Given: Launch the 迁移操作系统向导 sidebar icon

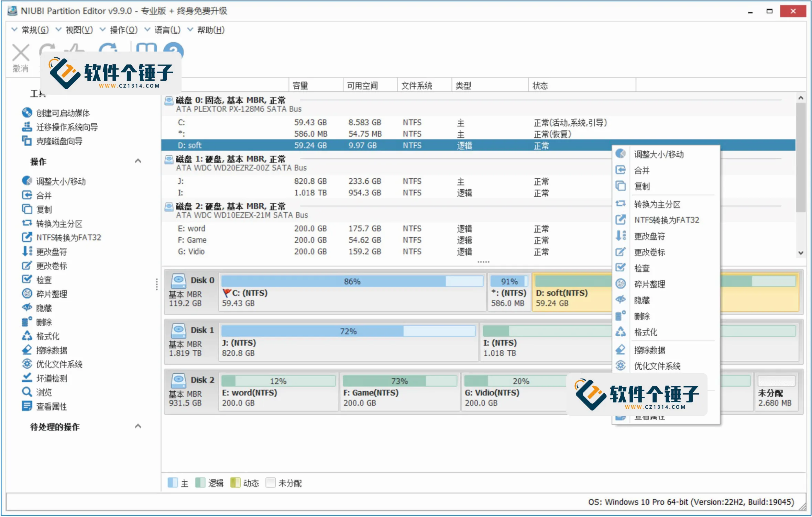Looking at the screenshot, I should [x=27, y=127].
